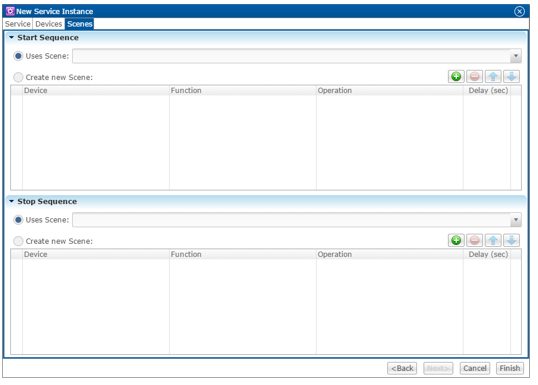This screenshot has width=538, height=385.
Task: Click move down arrow in Start Sequence
Action: pyautogui.click(x=511, y=77)
